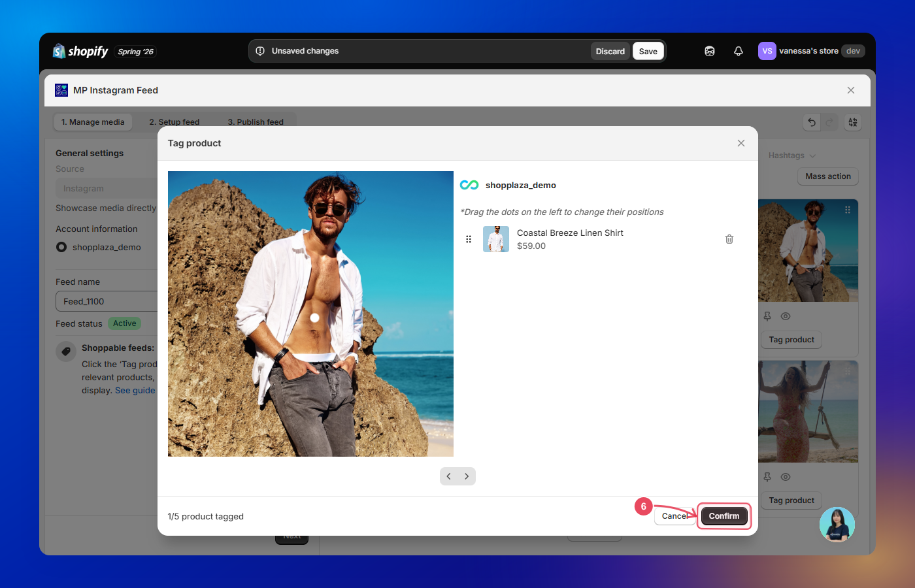Click the redo arrow icon
915x588 pixels.
tap(829, 122)
